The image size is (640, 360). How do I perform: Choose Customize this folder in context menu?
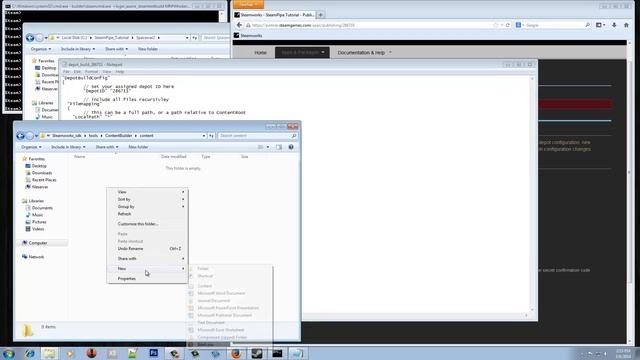pyautogui.click(x=147, y=224)
